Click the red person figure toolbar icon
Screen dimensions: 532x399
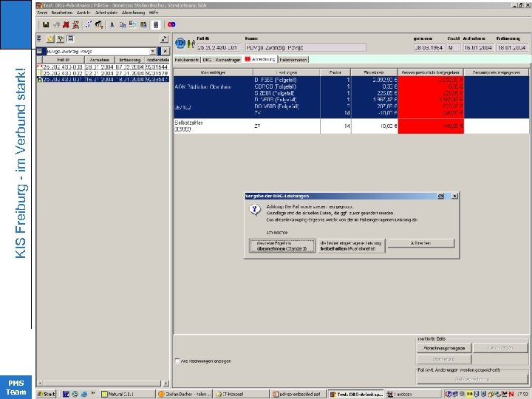click(x=75, y=25)
